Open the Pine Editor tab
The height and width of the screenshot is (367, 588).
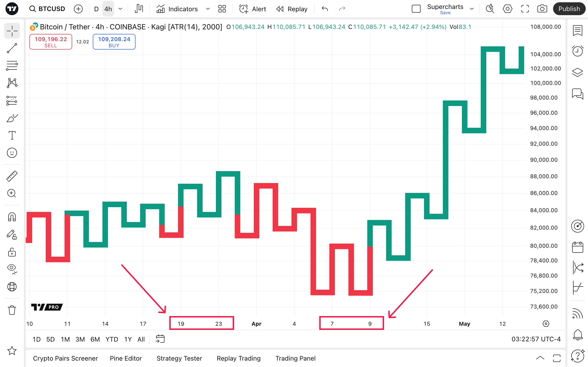[126, 358]
